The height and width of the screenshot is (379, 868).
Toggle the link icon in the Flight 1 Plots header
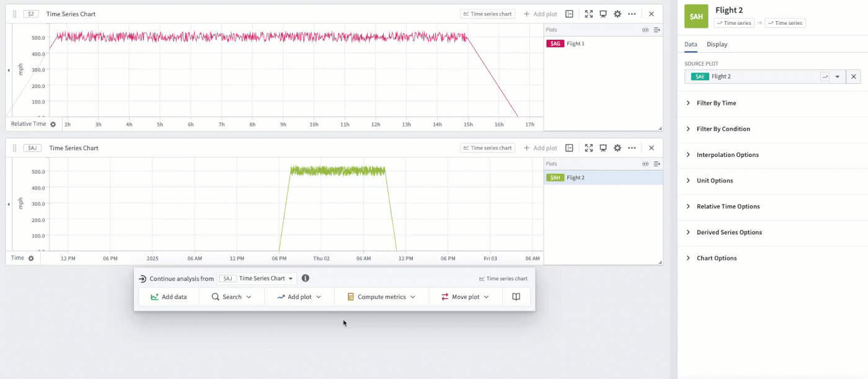[645, 30]
